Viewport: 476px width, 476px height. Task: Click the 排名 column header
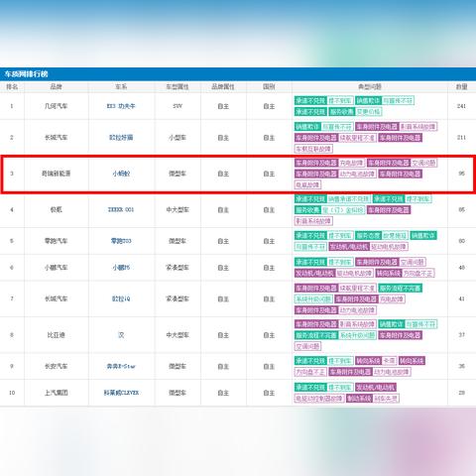click(12, 86)
